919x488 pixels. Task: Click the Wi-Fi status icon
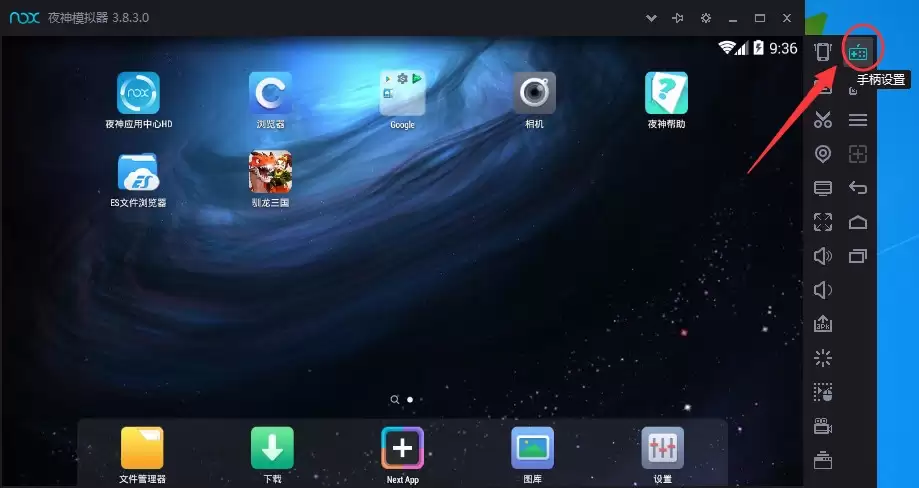[x=727, y=47]
